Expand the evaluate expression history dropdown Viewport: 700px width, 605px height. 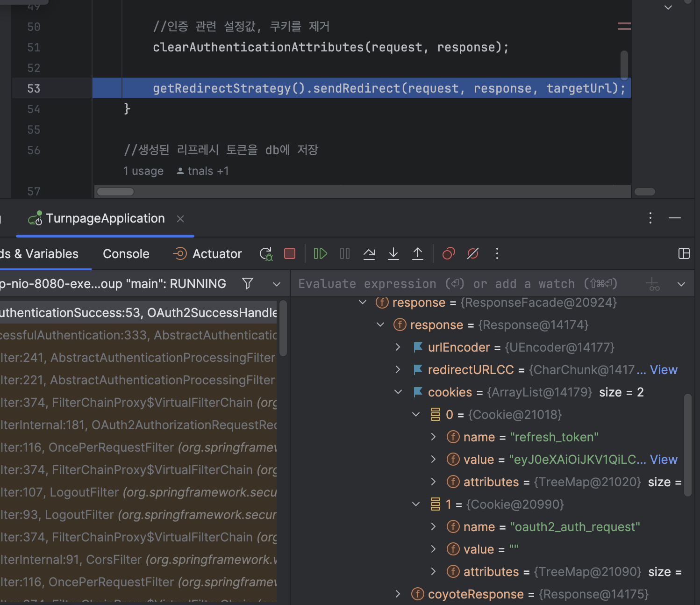681,284
